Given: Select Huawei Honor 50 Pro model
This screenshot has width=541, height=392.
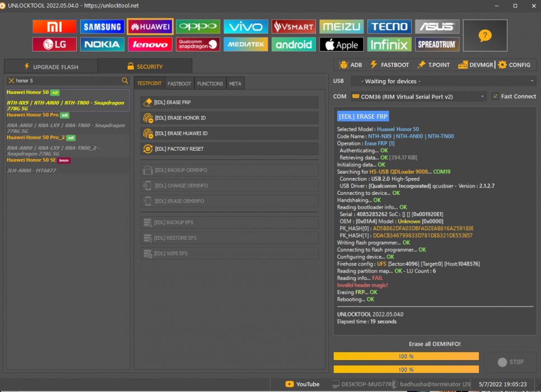Looking at the screenshot, I should 68,123.
